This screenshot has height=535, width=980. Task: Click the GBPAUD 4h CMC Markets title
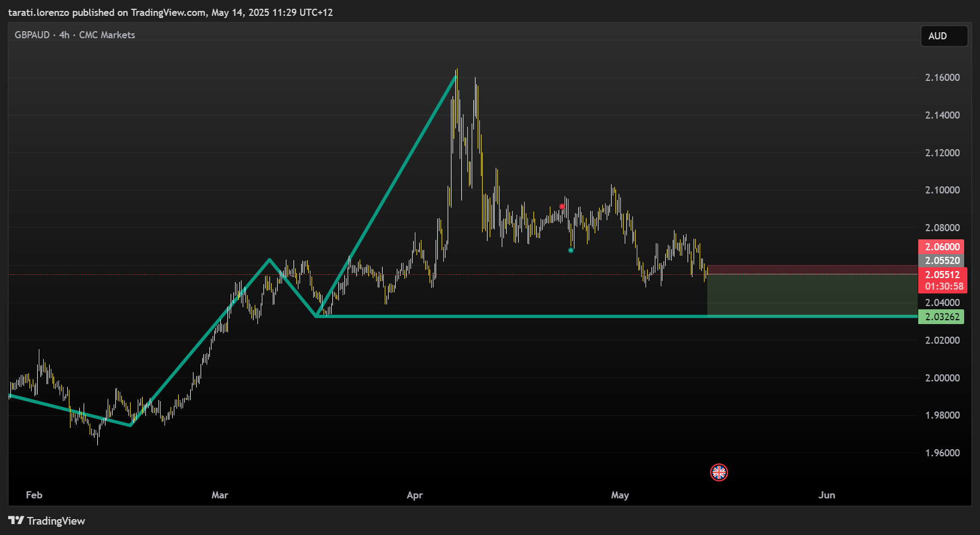75,35
